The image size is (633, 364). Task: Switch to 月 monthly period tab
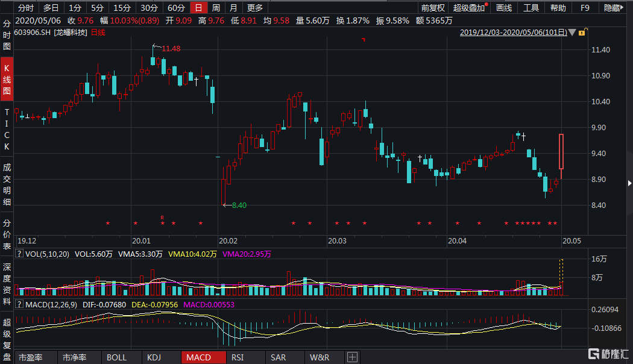pyautogui.click(x=233, y=8)
